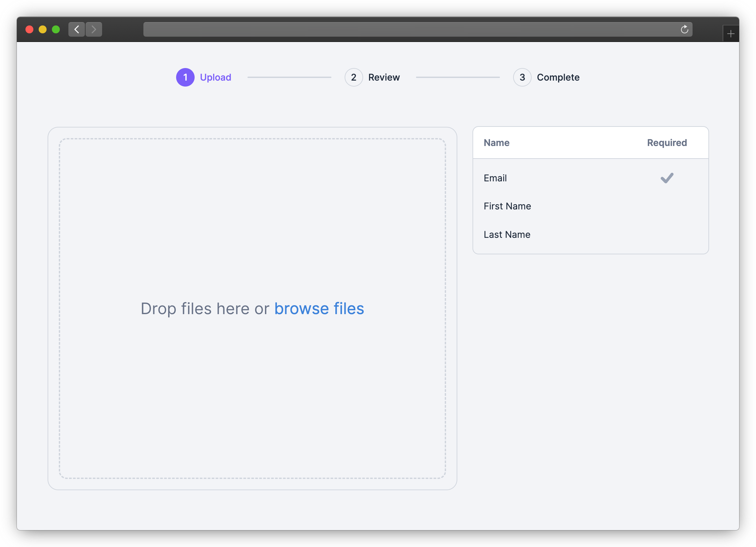
Task: Select the Upload step label
Action: pyautogui.click(x=215, y=77)
